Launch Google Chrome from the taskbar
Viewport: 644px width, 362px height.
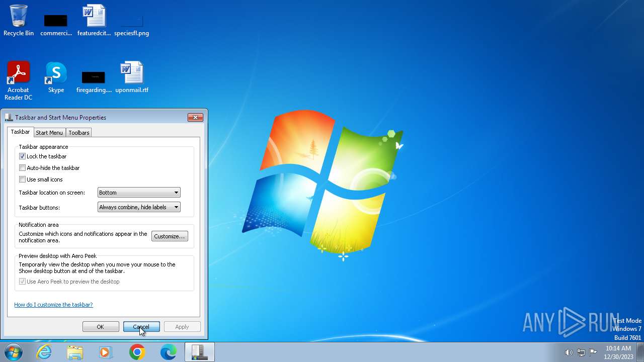[x=137, y=352]
